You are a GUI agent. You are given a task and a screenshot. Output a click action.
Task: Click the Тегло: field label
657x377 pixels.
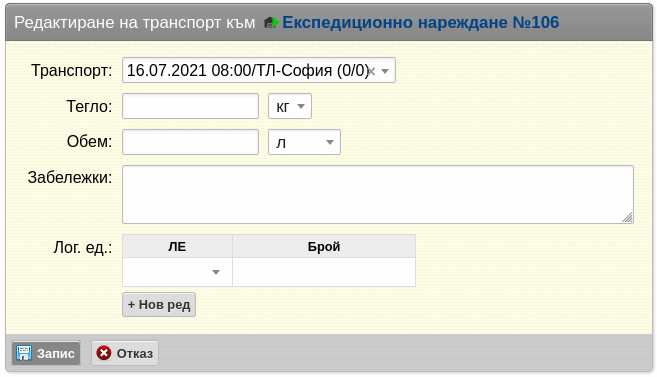(89, 106)
